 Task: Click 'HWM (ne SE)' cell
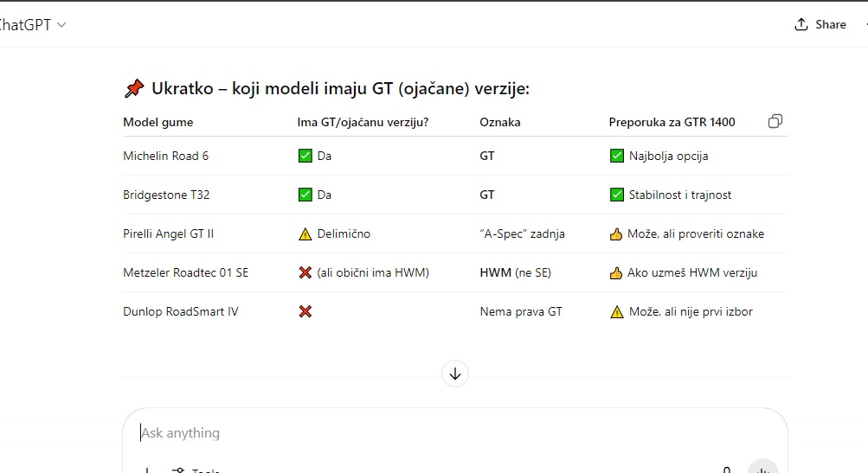[x=516, y=272]
